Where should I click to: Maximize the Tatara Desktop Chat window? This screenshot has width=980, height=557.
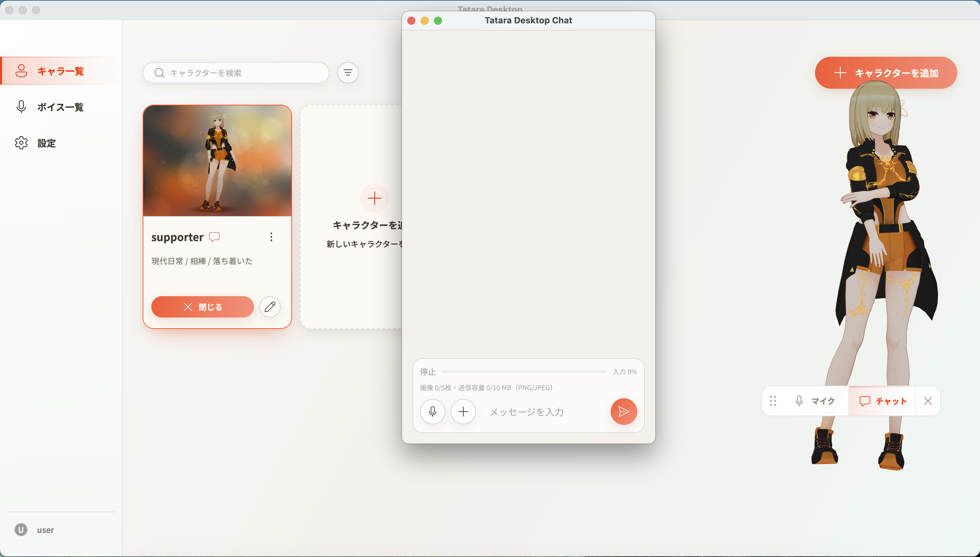(x=438, y=21)
